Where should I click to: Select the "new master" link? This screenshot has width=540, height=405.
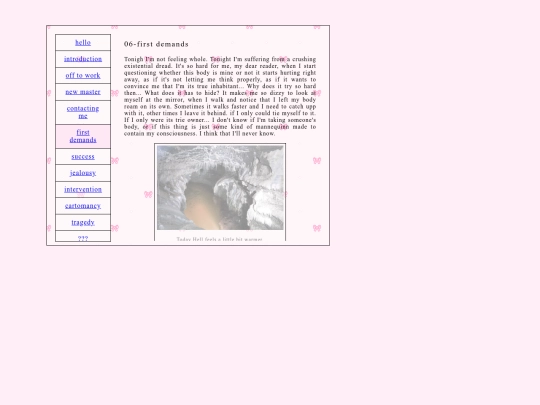[83, 92]
